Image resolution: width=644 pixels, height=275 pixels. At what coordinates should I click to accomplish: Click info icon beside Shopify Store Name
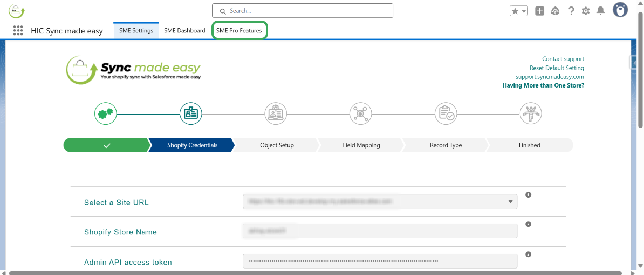pos(529,224)
